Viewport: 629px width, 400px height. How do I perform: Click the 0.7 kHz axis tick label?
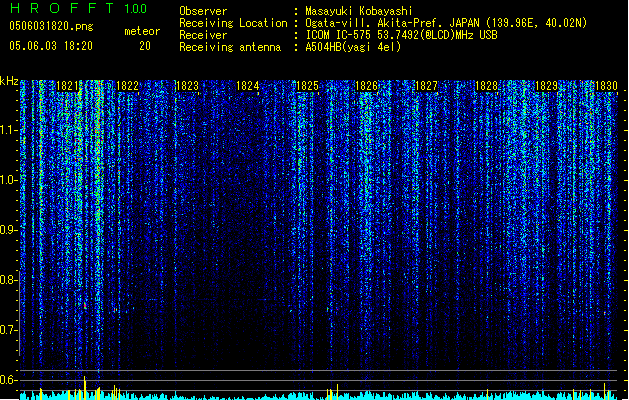tap(8, 330)
